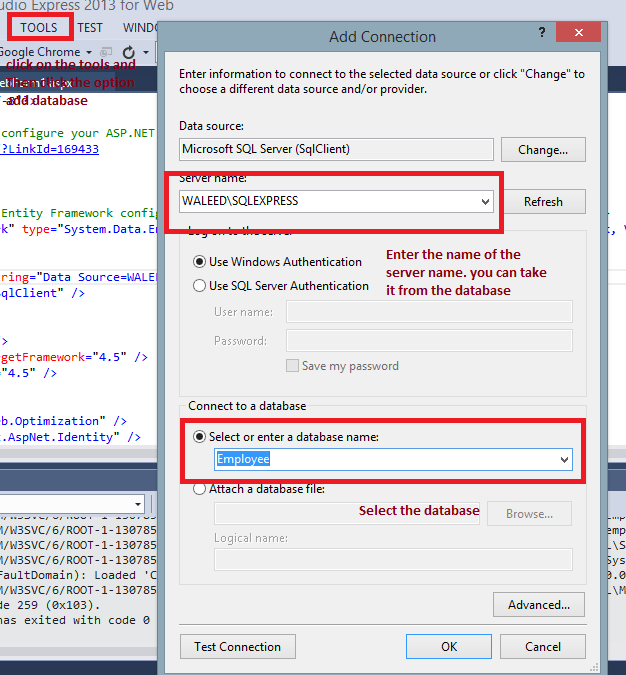Open the TOOLS menu
626x675 pixels.
click(x=39, y=27)
